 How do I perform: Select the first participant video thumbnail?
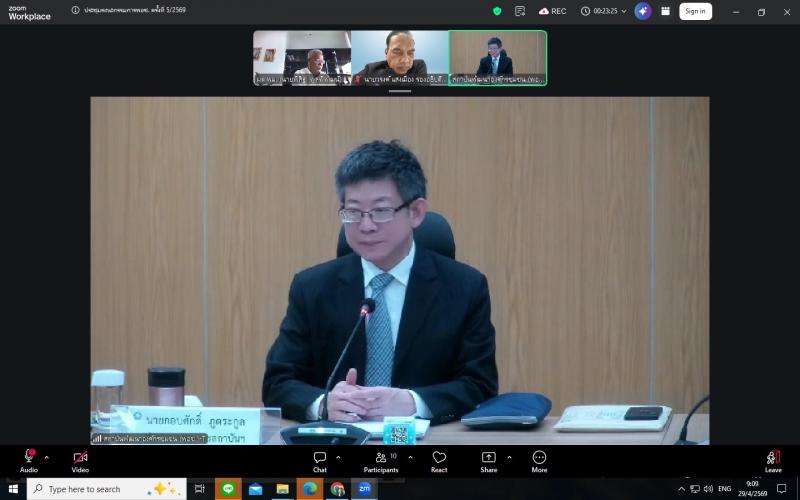pos(302,58)
